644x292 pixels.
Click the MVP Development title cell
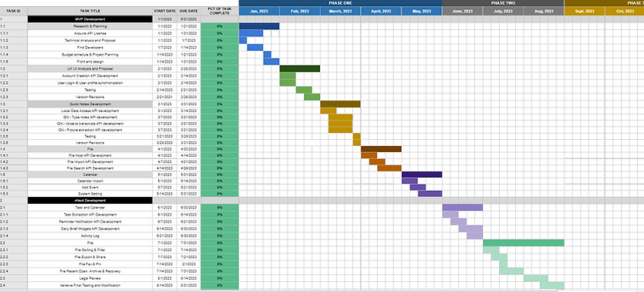pos(90,19)
